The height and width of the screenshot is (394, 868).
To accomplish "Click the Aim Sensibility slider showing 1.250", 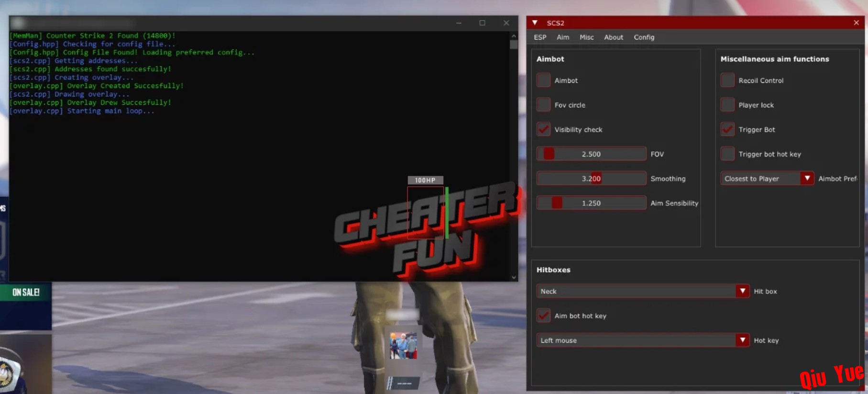I will point(591,203).
